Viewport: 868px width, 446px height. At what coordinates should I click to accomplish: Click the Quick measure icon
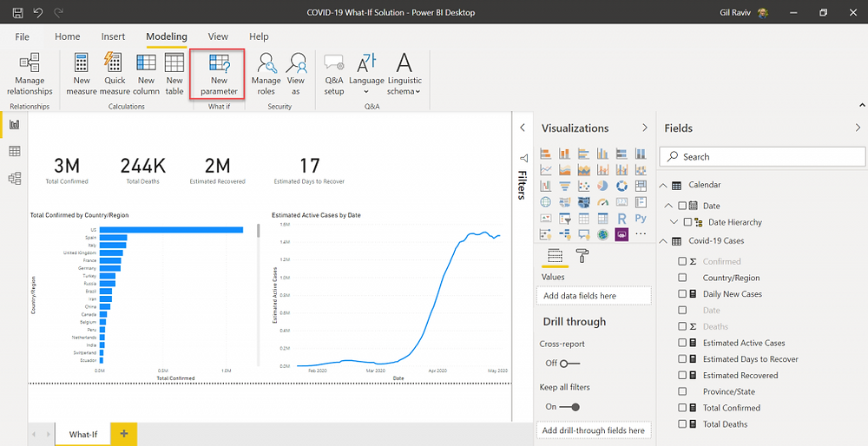(x=115, y=75)
